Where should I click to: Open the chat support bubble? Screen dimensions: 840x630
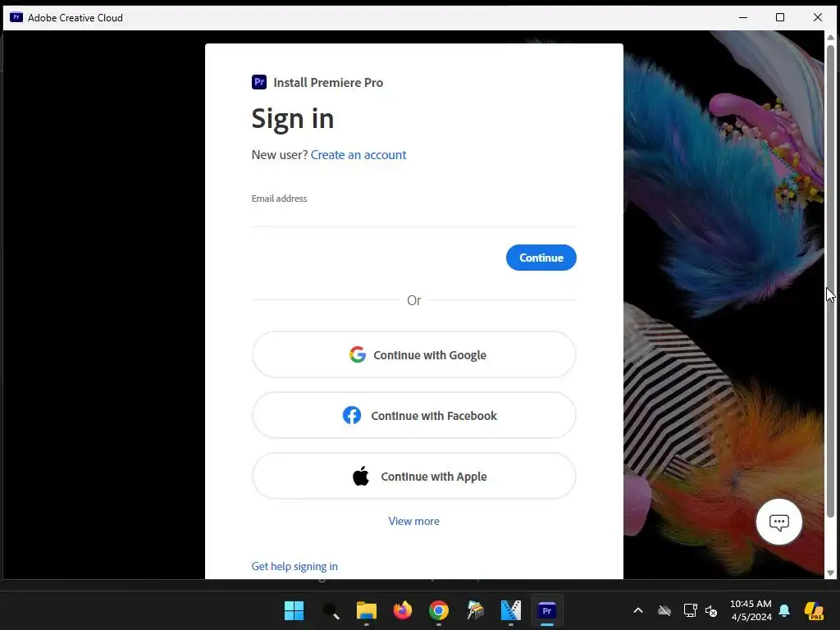click(779, 522)
